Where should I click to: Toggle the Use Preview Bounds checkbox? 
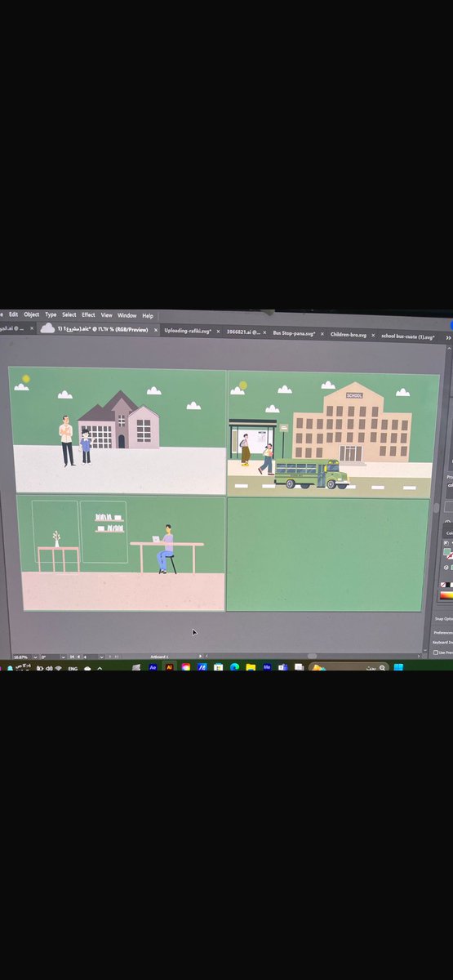click(436, 652)
